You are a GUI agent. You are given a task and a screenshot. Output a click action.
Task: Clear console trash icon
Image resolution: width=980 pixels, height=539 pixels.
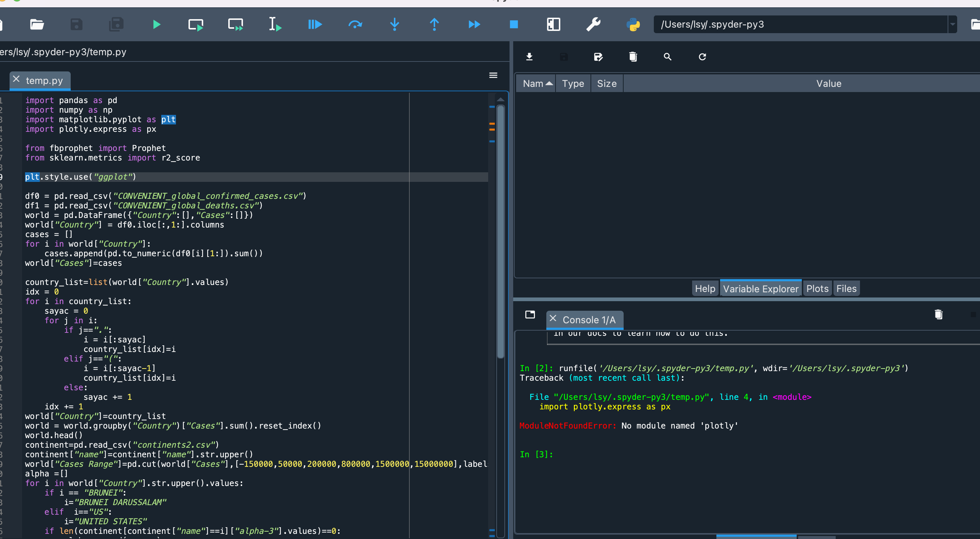pyautogui.click(x=938, y=314)
